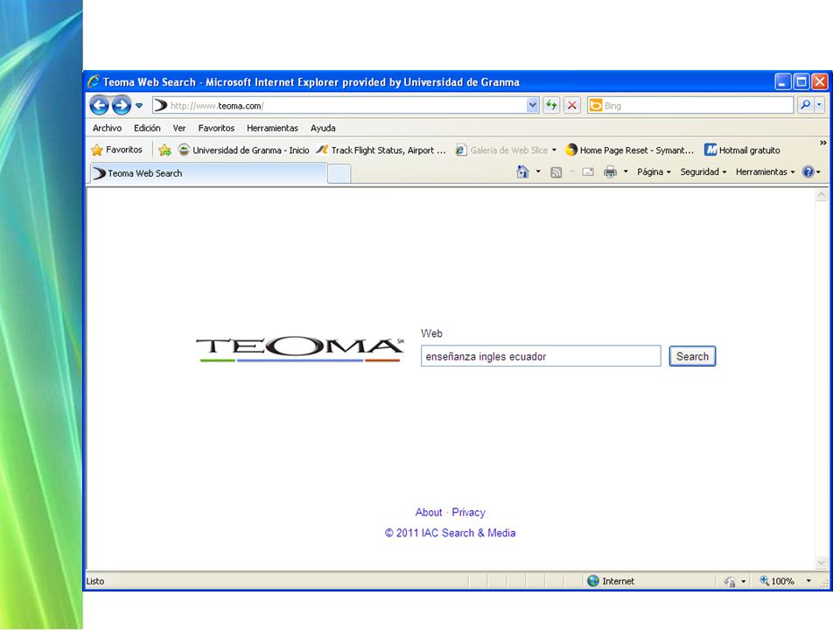Click the Home page icon
Screen dimensions: 840x630
[x=522, y=172]
